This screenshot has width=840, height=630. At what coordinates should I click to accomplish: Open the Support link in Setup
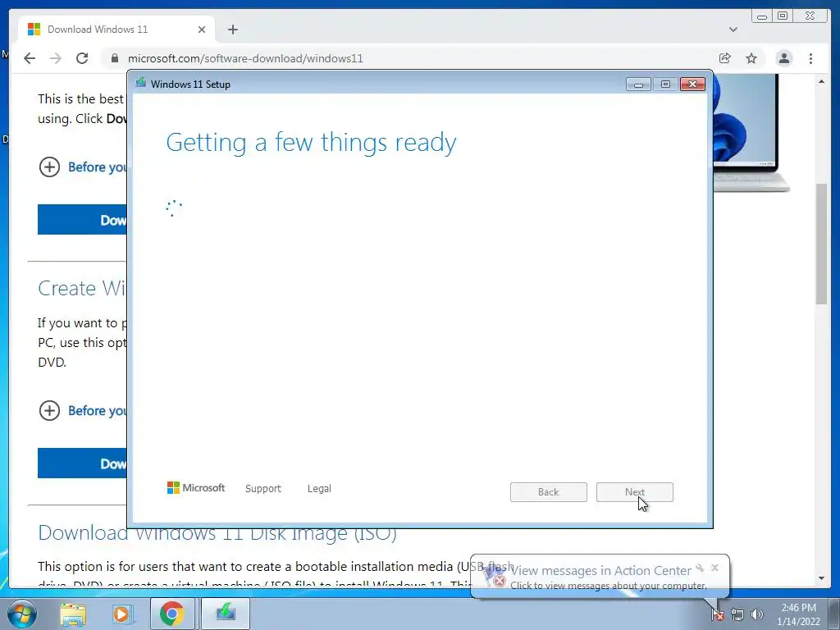tap(263, 489)
